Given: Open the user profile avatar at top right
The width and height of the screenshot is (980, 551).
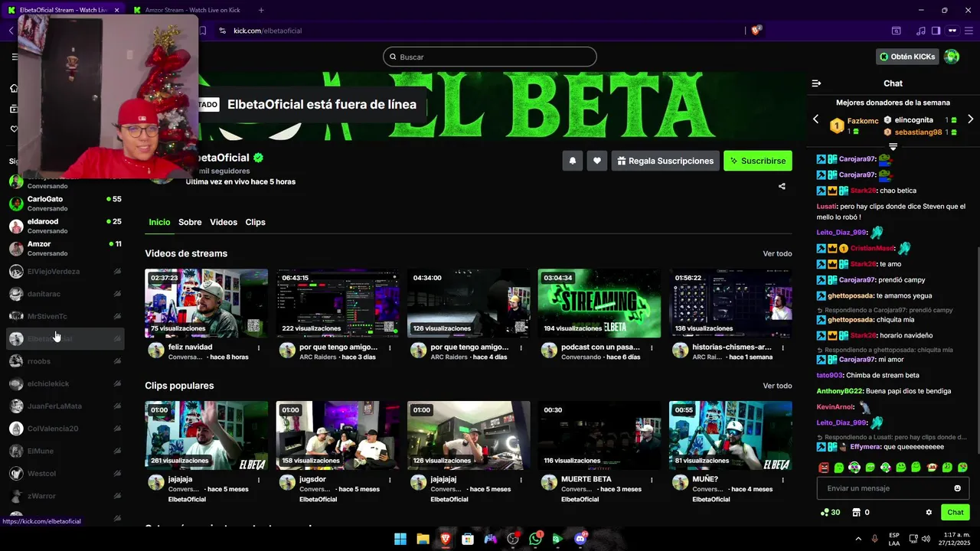Looking at the screenshot, I should tap(952, 57).
